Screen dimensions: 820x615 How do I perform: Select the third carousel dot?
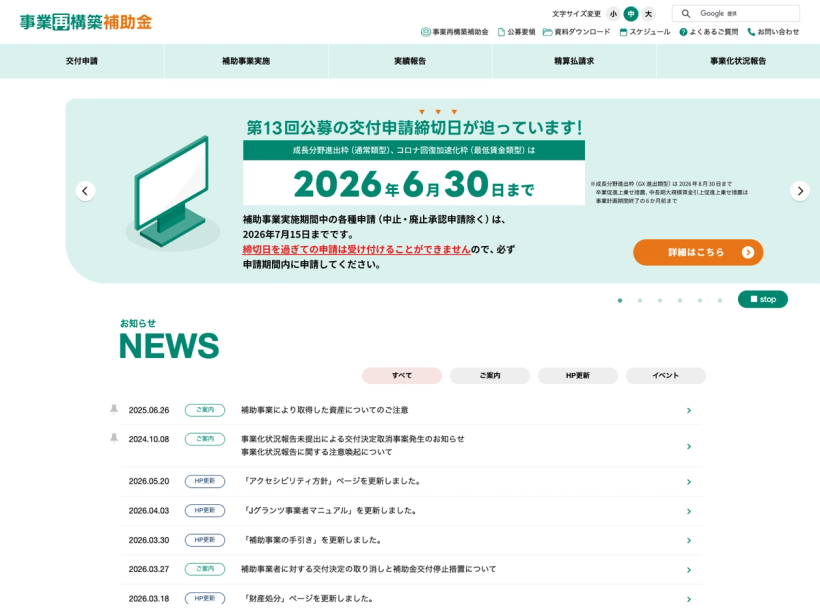point(660,300)
